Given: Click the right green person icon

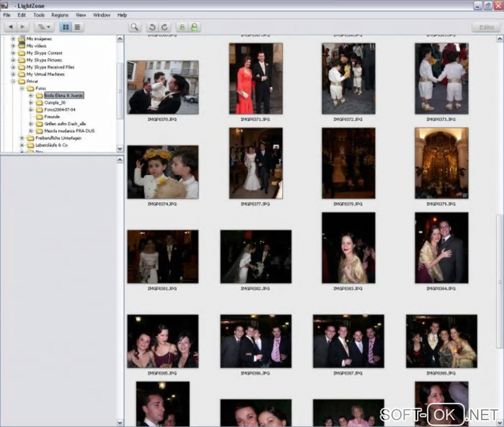Looking at the screenshot, I should click(x=194, y=27).
